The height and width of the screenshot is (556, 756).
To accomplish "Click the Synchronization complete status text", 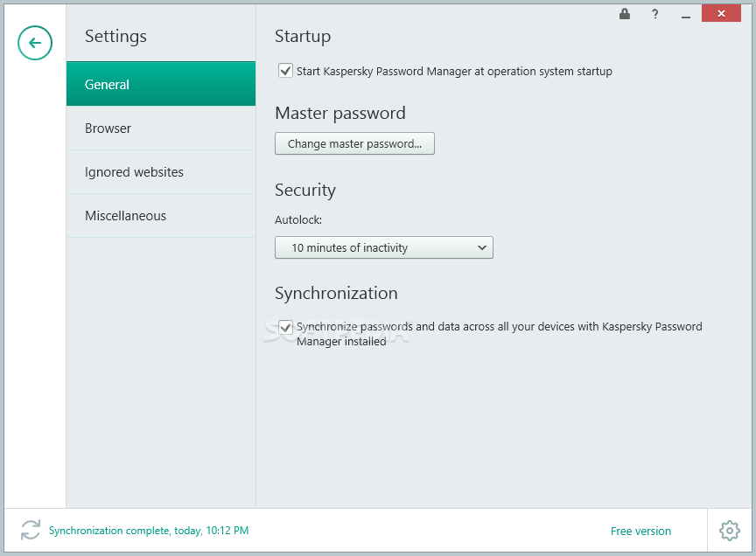I will (x=149, y=531).
